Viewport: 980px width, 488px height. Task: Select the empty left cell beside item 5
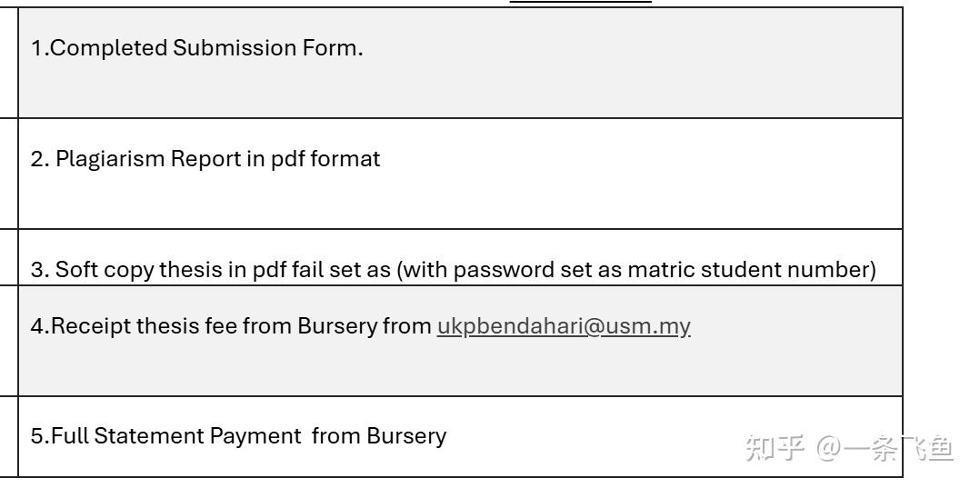coord(8,436)
